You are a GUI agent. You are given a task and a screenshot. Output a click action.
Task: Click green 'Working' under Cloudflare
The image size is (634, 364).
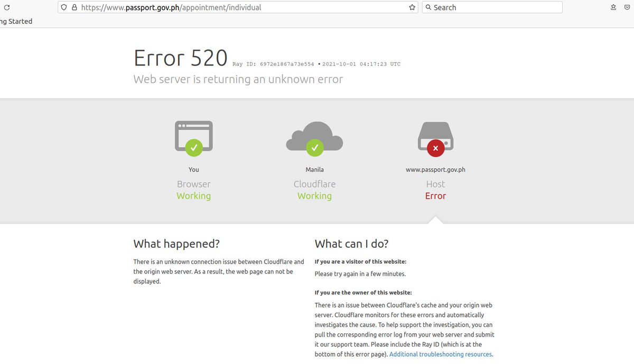coord(314,196)
